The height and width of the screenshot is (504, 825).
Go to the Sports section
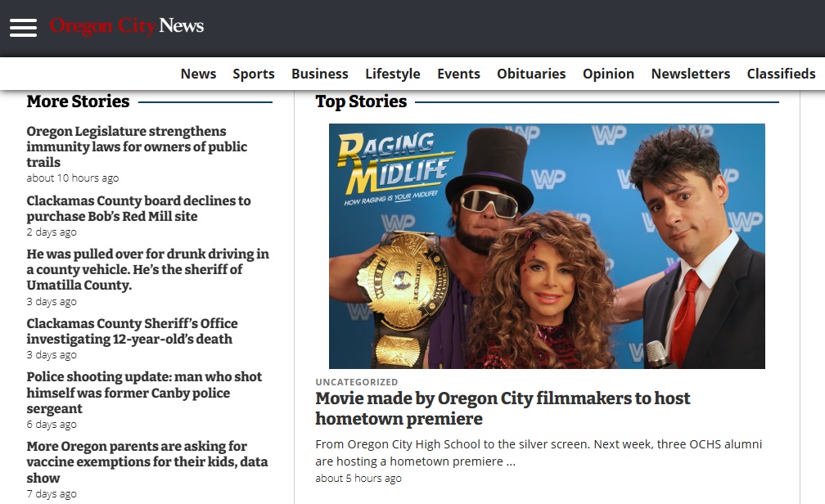254,74
